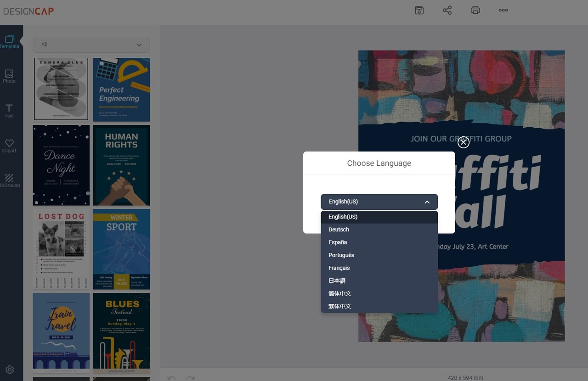Open the Text tool in sidebar
588x381 pixels.
coord(9,111)
